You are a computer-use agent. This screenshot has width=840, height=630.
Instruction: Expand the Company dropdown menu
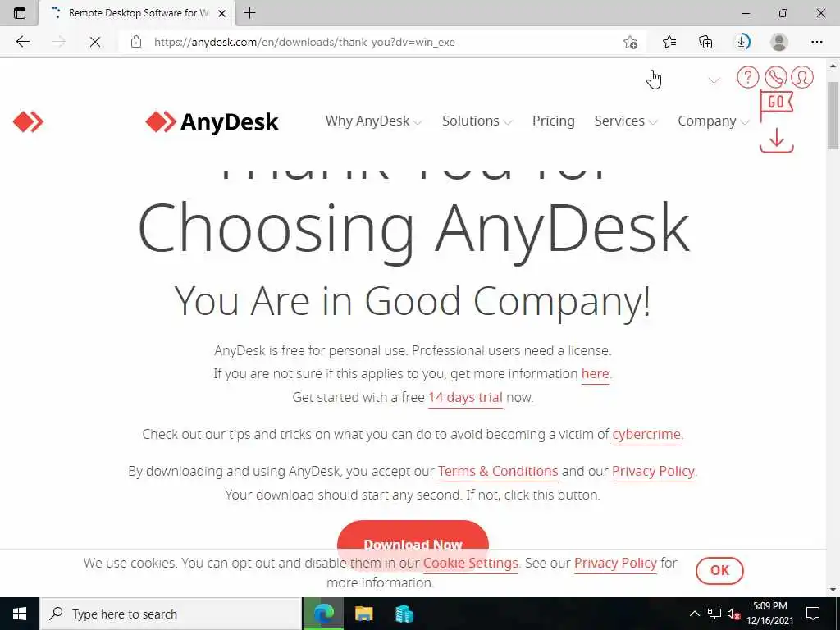(713, 121)
